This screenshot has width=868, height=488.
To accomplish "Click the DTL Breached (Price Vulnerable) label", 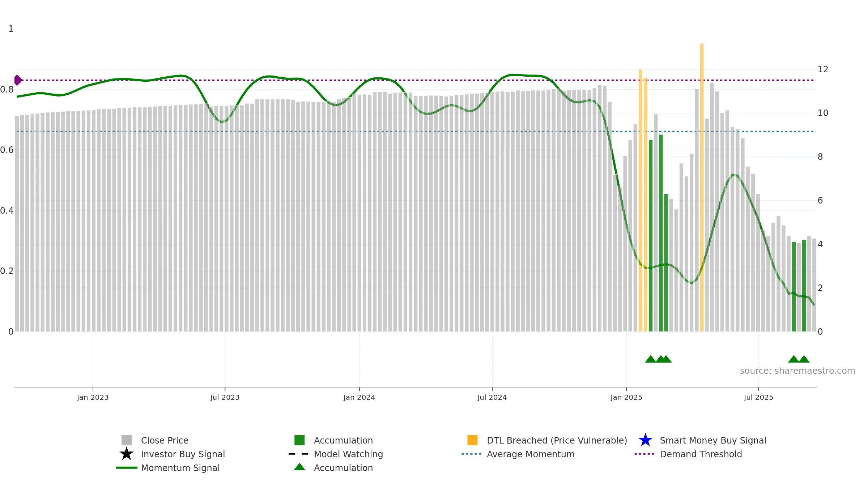I will 557,440.
